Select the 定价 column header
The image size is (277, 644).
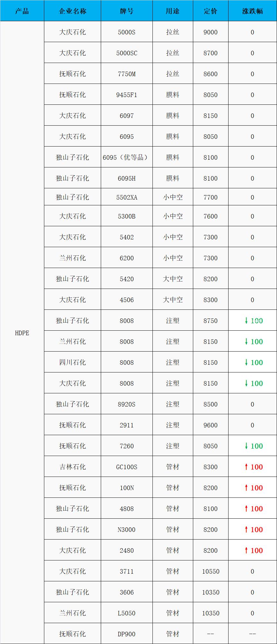(211, 11)
